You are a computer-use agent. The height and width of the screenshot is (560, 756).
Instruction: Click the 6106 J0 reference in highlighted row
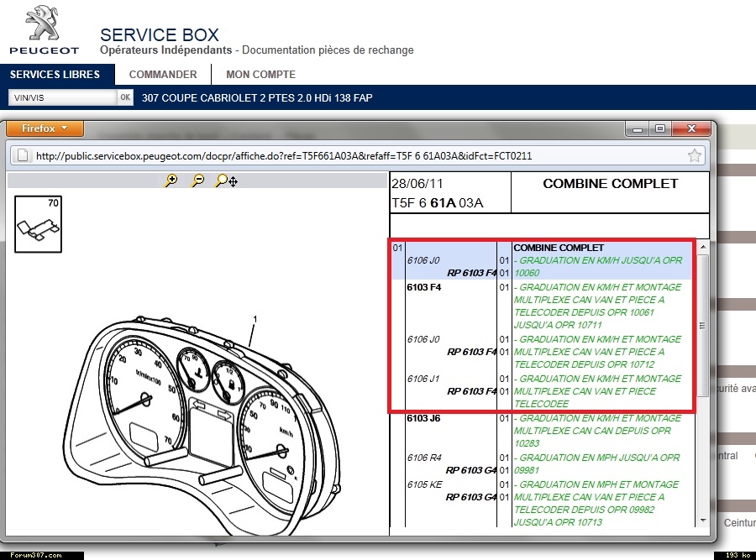[x=423, y=260]
